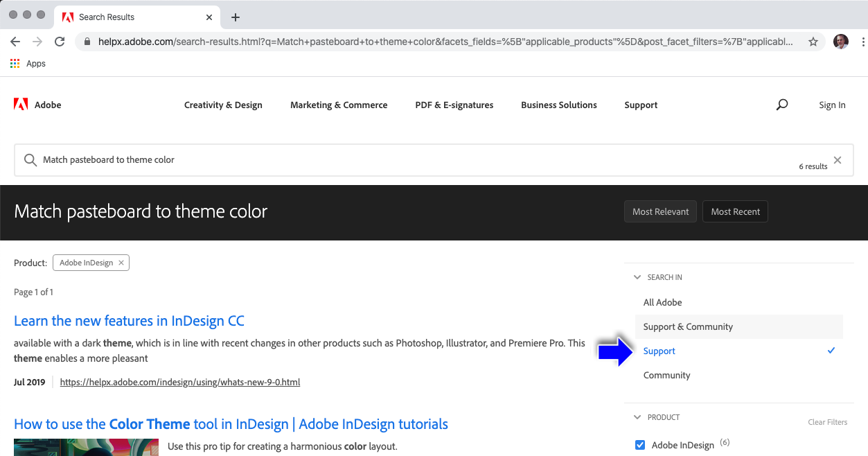The image size is (868, 456).
Task: Clear the search query with X
Action: pos(838,160)
